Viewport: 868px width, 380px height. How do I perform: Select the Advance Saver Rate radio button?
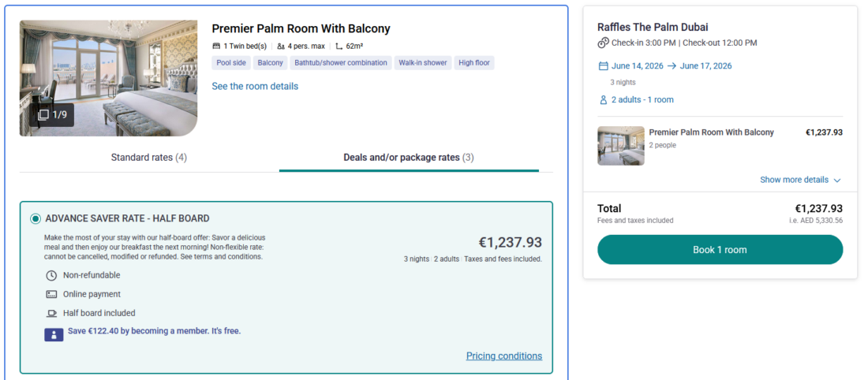(x=36, y=218)
